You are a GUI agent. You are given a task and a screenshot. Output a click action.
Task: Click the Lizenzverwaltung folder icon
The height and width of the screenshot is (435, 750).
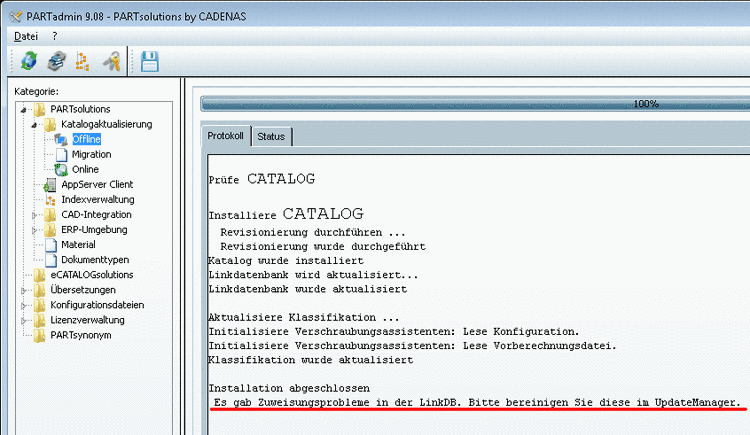tap(40, 320)
